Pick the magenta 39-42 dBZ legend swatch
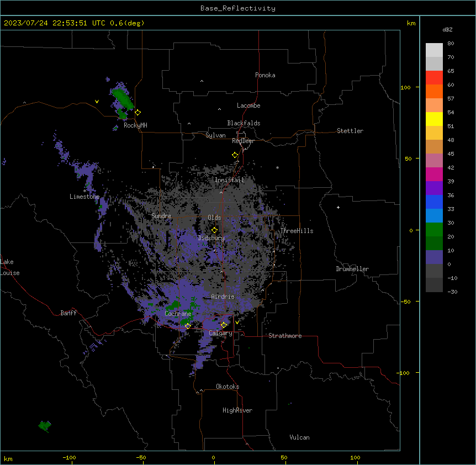 (x=434, y=174)
